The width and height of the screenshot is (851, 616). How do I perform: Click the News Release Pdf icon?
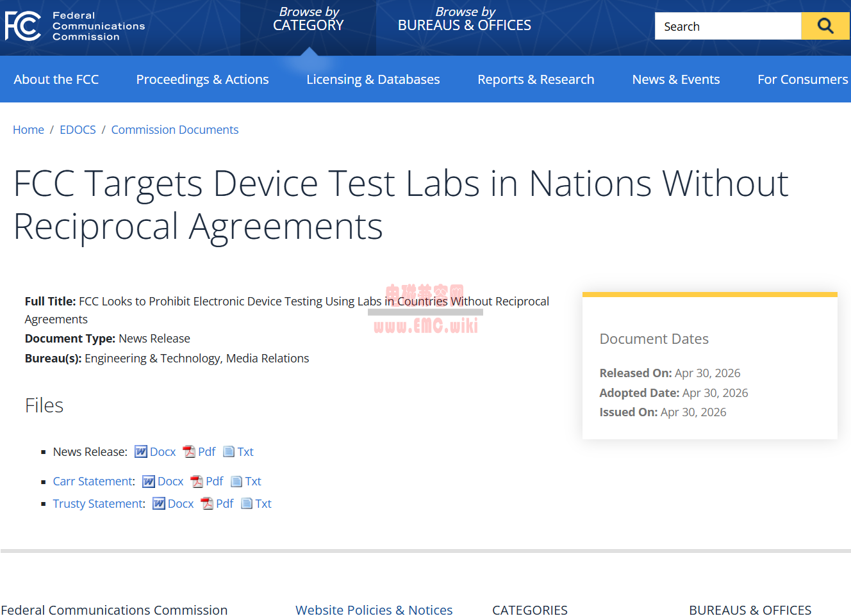[189, 452]
